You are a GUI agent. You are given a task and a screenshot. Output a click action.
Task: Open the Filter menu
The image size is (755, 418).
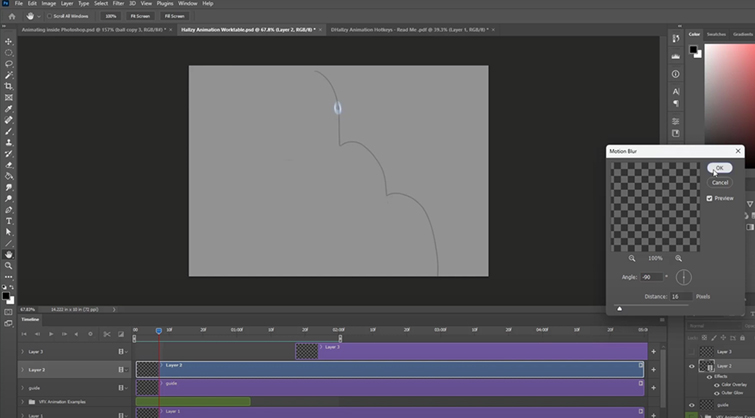tap(116, 4)
